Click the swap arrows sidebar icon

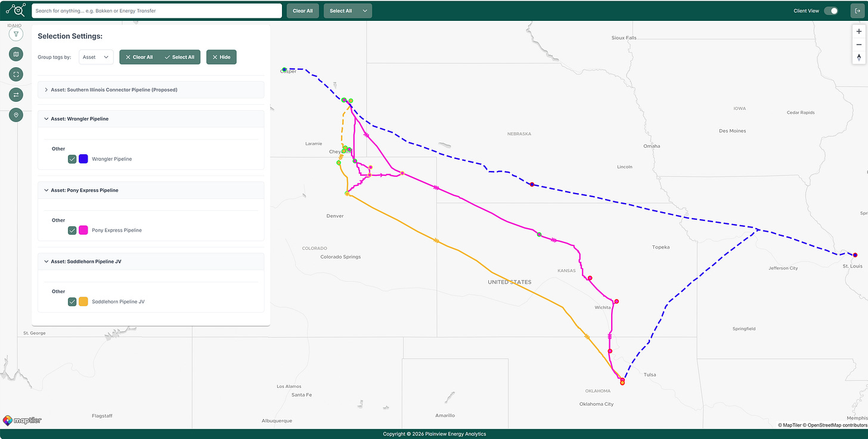16,94
